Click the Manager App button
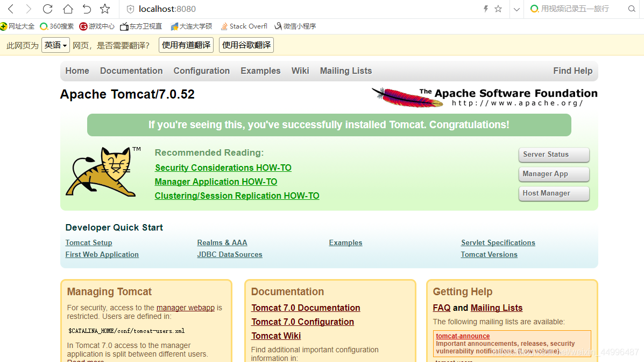The width and height of the screenshot is (644, 362). (554, 174)
